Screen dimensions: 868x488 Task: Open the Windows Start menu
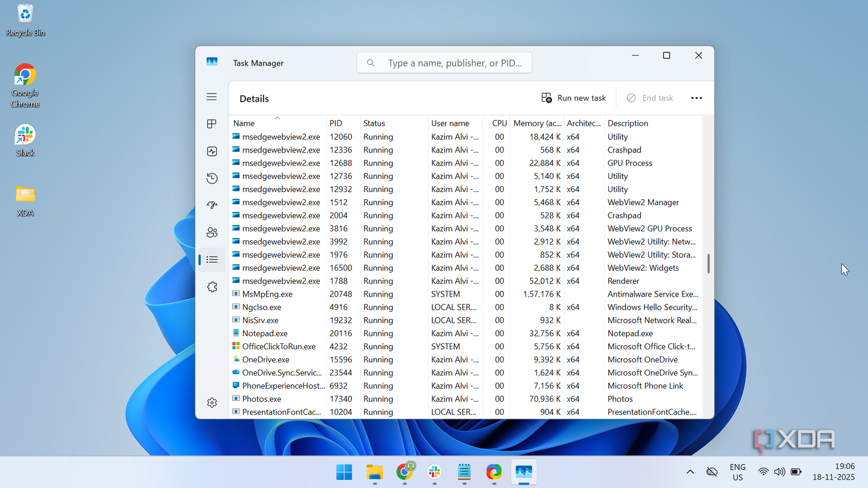[345, 472]
